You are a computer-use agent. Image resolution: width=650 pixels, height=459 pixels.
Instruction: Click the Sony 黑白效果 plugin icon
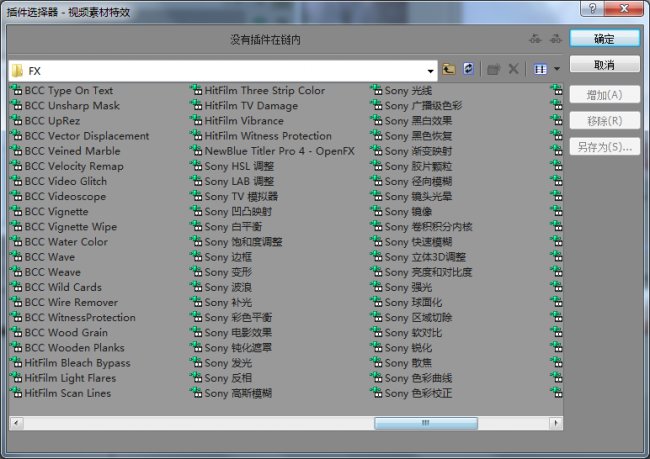376,121
